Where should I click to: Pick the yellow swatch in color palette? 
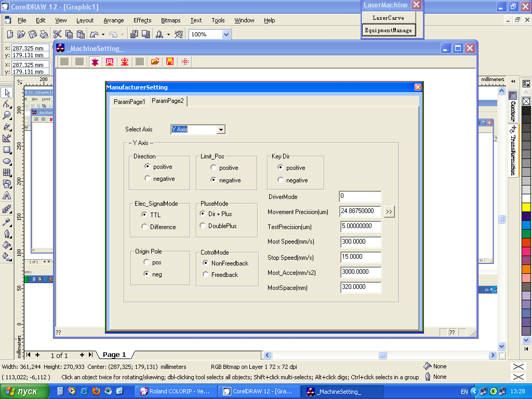click(x=526, y=207)
